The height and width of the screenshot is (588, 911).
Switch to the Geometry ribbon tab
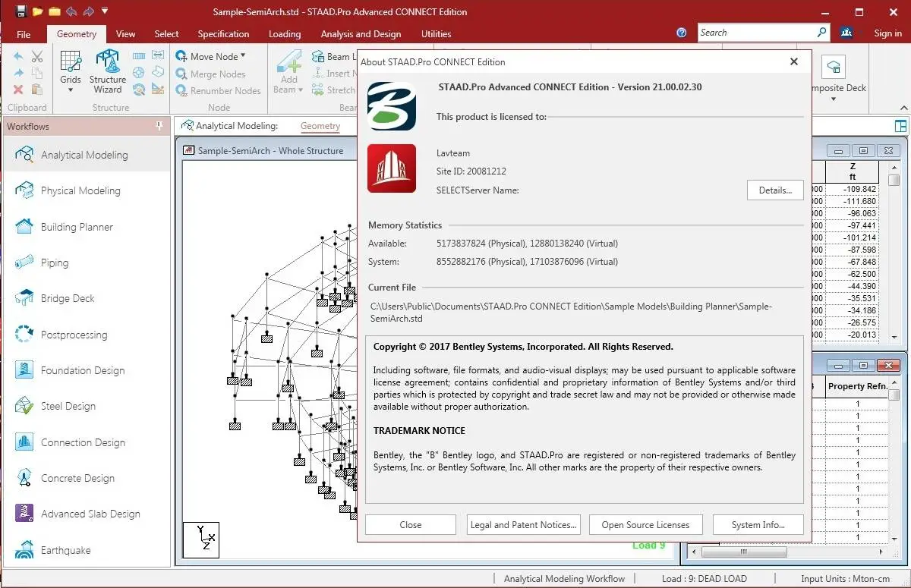(77, 34)
